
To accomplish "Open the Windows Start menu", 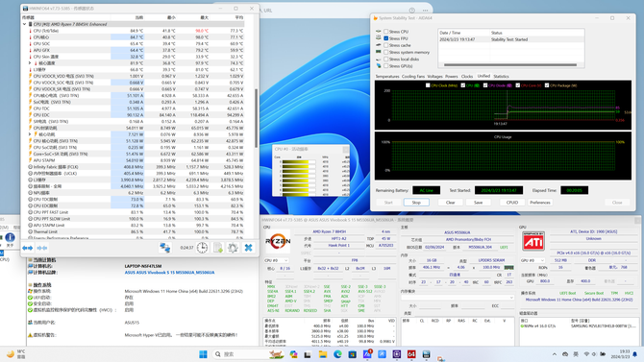I will (x=203, y=354).
